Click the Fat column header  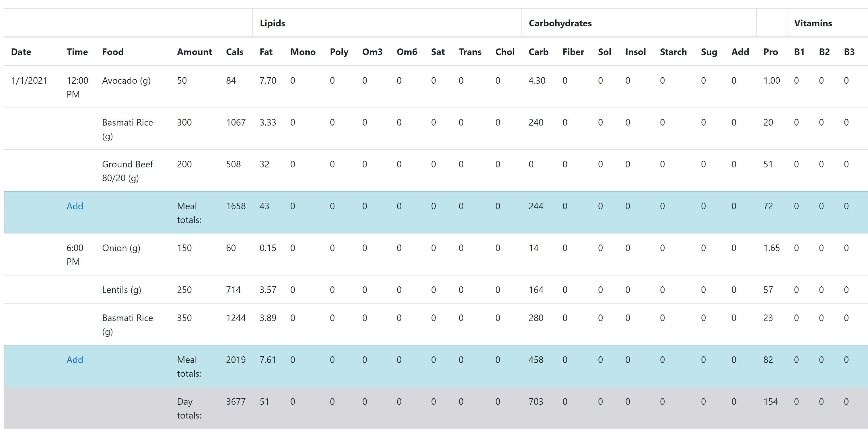[x=266, y=52]
